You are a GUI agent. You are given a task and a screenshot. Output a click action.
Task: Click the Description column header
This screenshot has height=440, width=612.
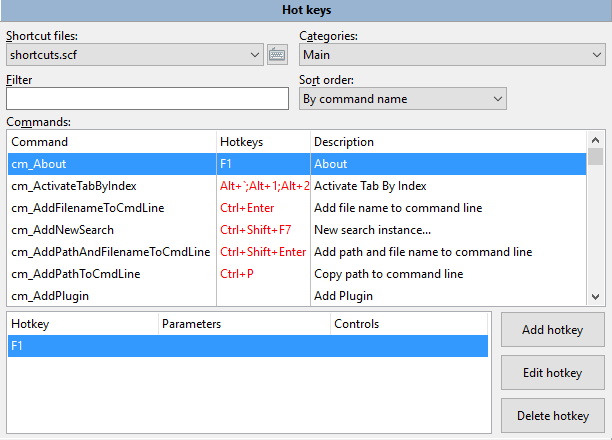448,142
